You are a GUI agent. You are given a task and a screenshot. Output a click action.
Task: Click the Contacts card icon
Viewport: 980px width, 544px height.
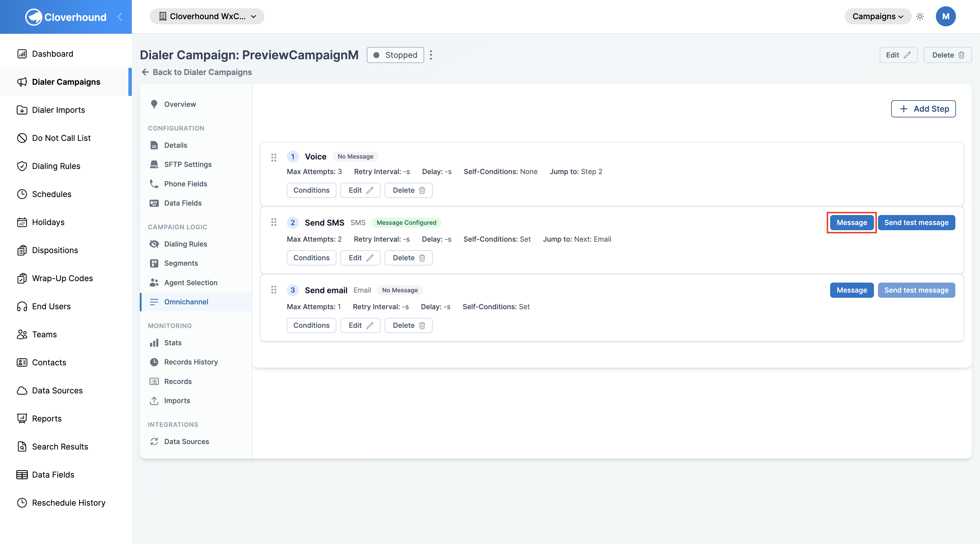[x=22, y=363]
